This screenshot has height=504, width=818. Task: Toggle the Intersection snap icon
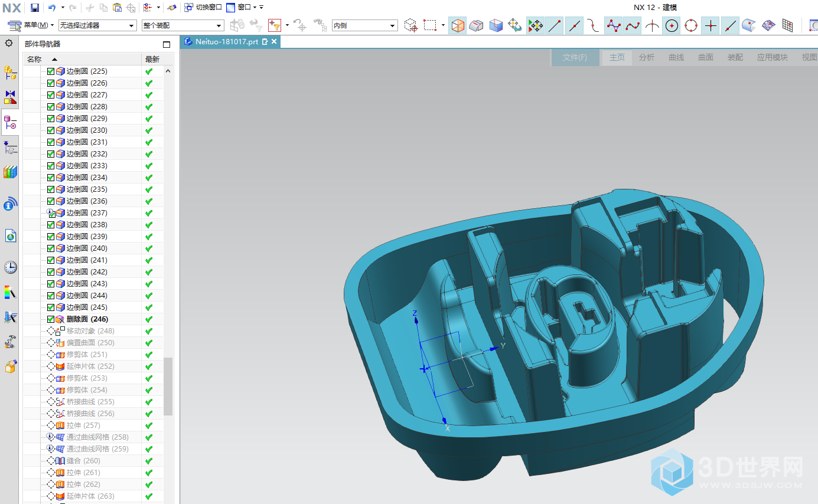click(x=652, y=25)
